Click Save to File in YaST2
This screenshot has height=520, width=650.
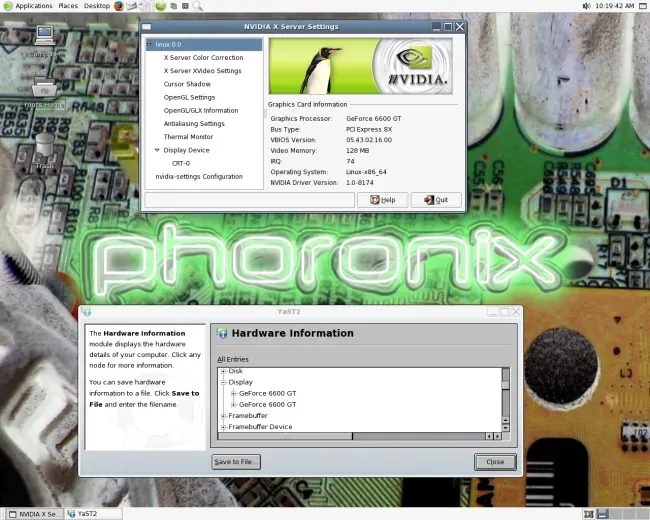pyautogui.click(x=236, y=462)
